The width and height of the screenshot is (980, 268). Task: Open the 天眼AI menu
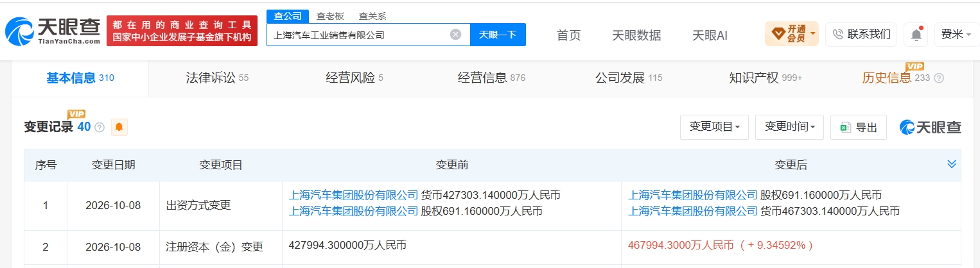tap(710, 35)
